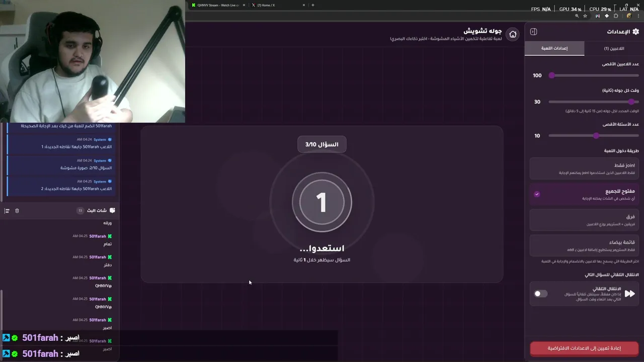Select the "مفتوح للجميع" entry mode
This screenshot has height=362, width=644.
pyautogui.click(x=584, y=194)
